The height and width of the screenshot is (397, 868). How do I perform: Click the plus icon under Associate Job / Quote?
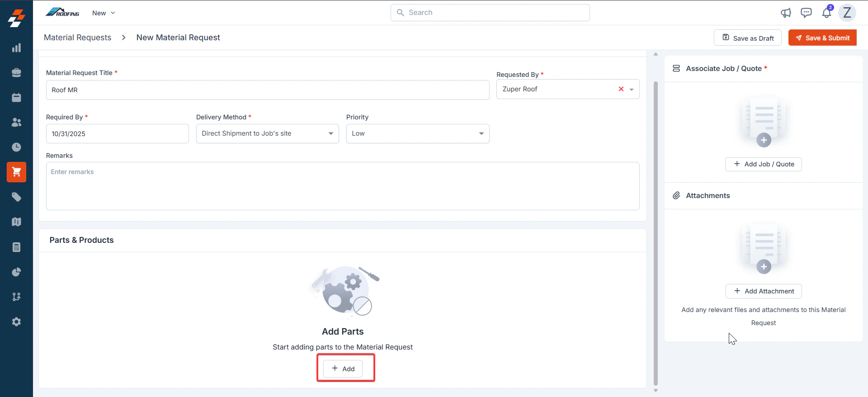point(764,140)
